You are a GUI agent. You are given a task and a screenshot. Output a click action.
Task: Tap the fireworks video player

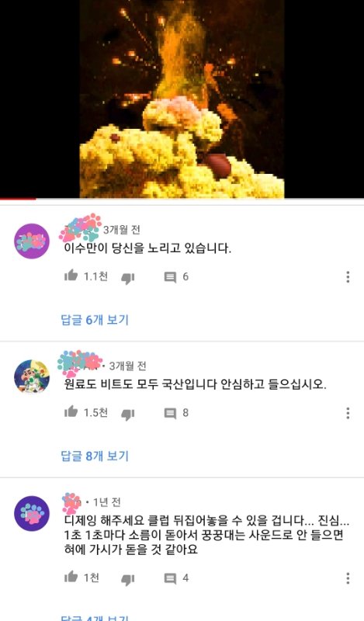[x=182, y=99]
